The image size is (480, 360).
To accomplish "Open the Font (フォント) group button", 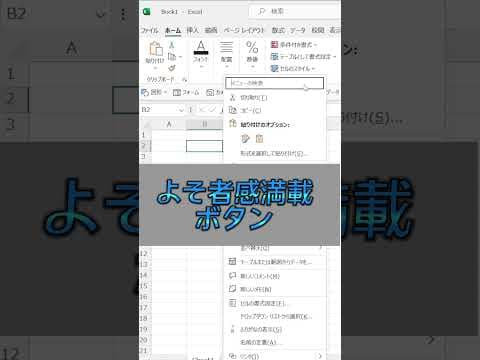I will 201,54.
